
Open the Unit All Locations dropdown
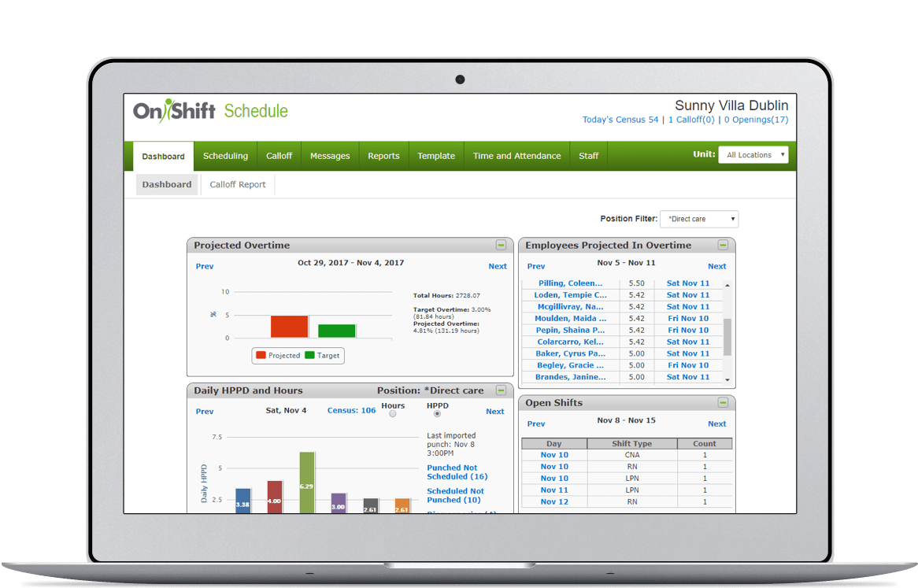tap(753, 155)
